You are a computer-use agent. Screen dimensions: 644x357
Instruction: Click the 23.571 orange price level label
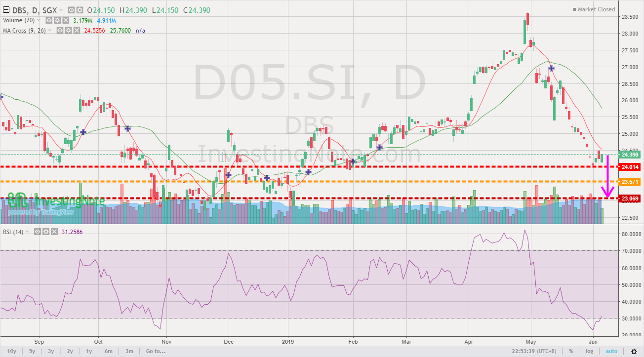point(629,181)
